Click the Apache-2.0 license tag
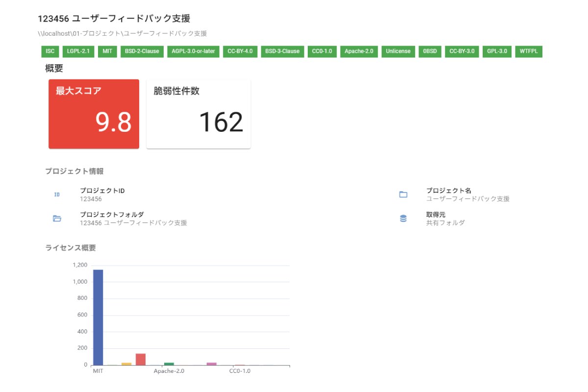 359,51
